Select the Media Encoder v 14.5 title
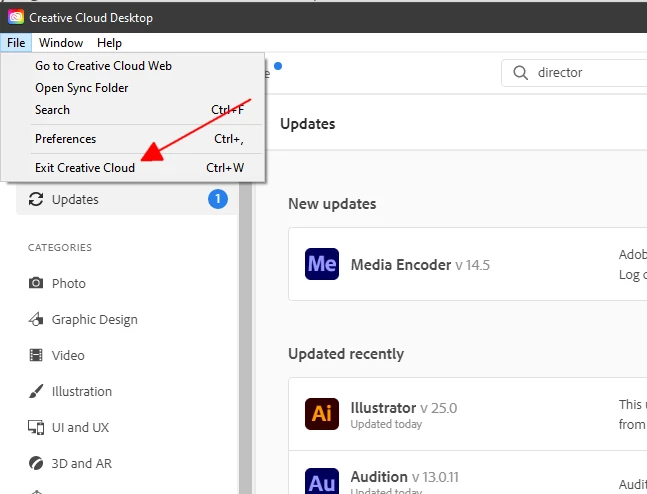The width and height of the screenshot is (647, 494). pyautogui.click(x=420, y=265)
